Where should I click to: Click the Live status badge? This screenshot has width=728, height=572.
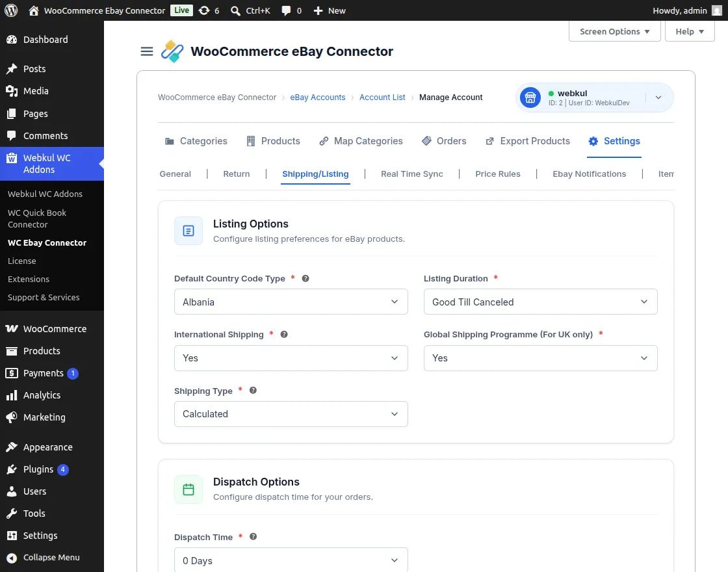pyautogui.click(x=181, y=10)
